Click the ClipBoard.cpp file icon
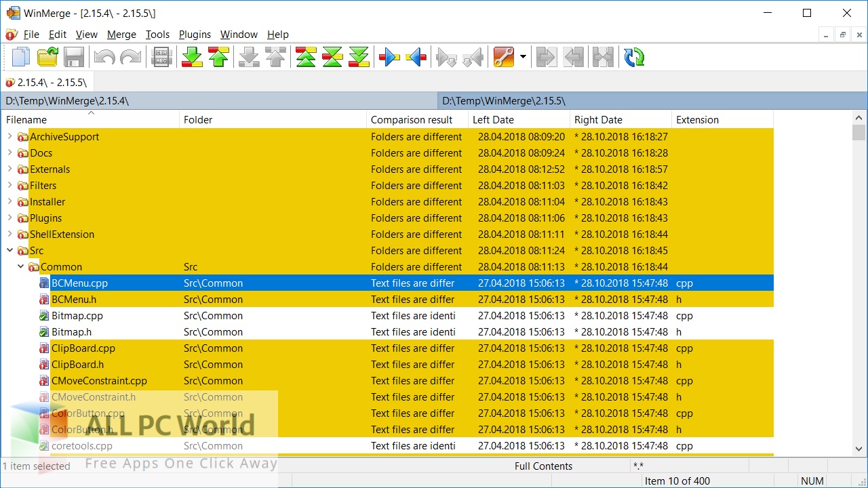868x488 pixels. tap(44, 348)
